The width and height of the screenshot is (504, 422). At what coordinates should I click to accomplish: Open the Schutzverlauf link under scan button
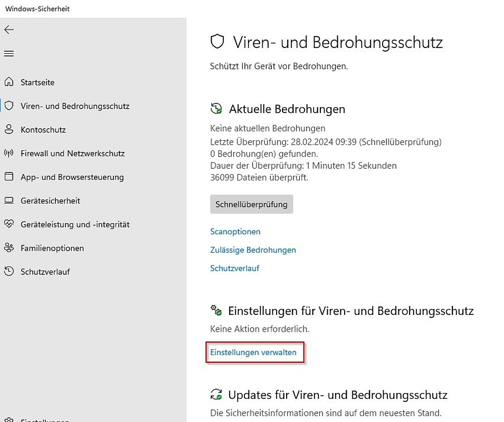[235, 268]
